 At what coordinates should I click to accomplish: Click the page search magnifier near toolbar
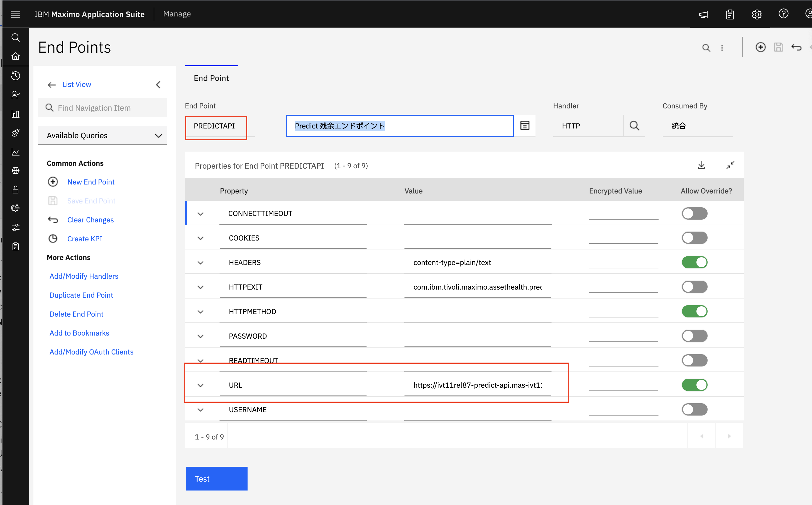click(x=706, y=48)
